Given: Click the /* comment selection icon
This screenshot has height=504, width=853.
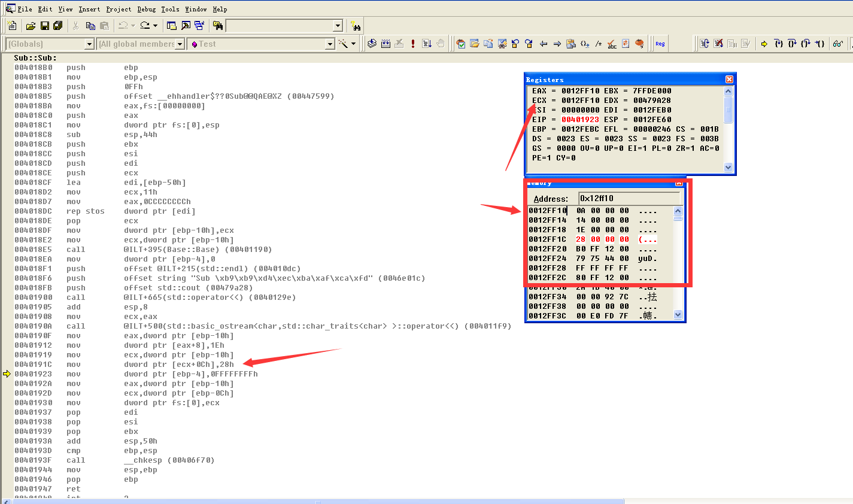Looking at the screenshot, I should click(x=598, y=44).
